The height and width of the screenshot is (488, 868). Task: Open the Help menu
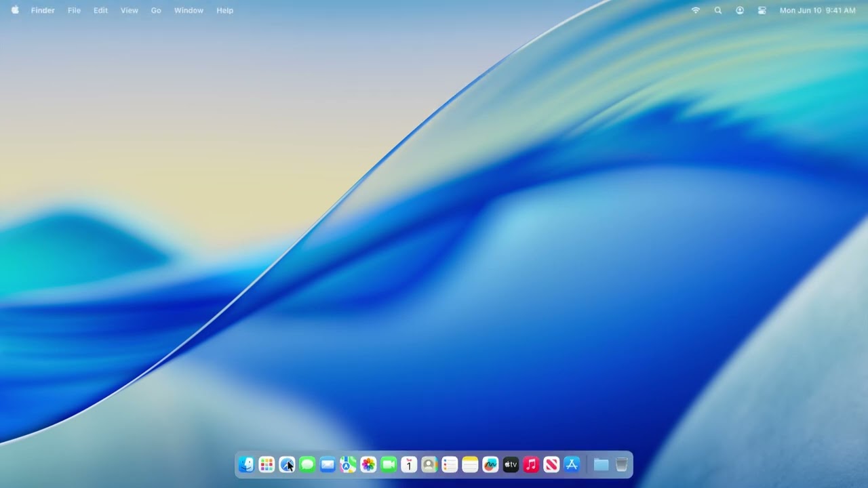(x=224, y=10)
